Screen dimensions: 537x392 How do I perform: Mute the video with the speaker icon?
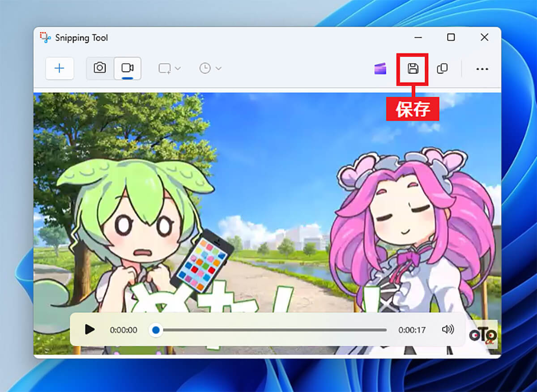[448, 330]
